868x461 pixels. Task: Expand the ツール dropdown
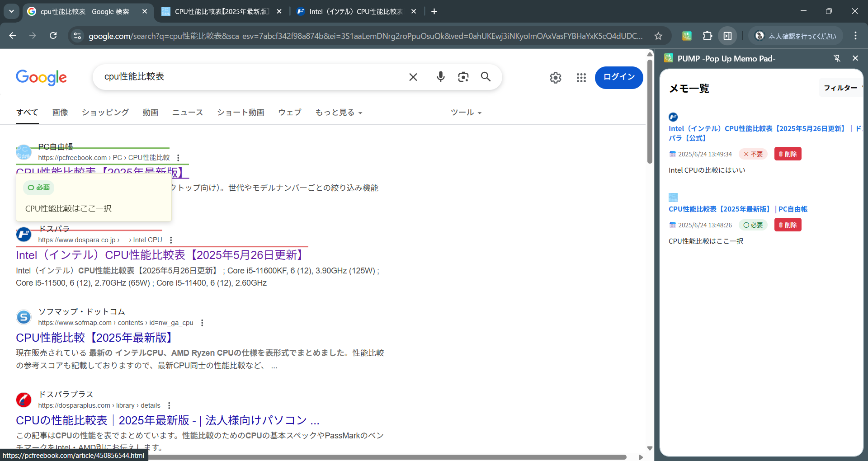click(466, 113)
